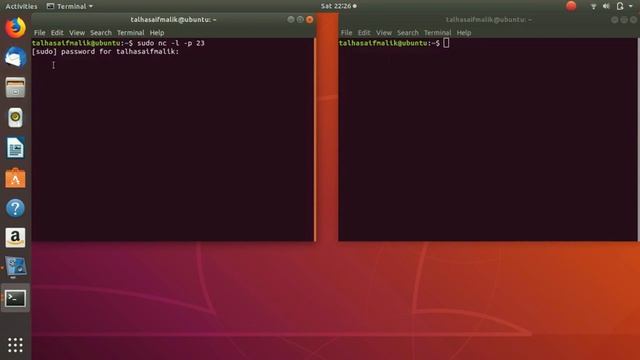
Task: Open Activities overview
Action: 21,6
